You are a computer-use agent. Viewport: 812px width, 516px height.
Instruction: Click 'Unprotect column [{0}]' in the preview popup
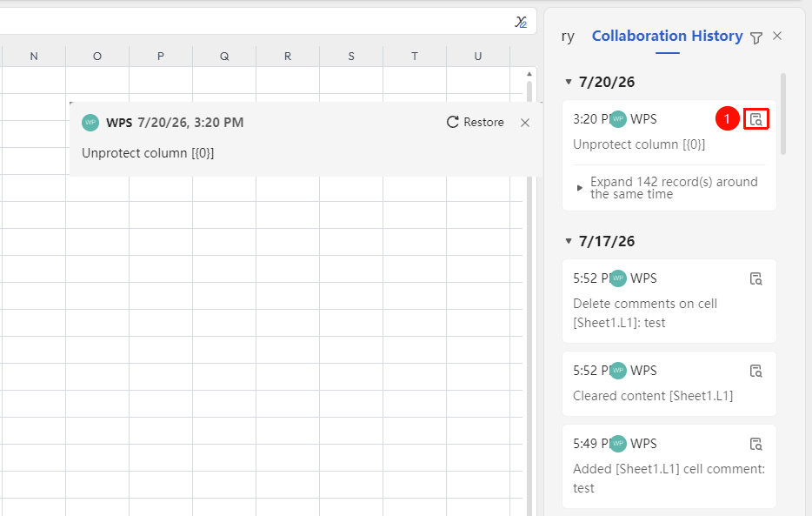pyautogui.click(x=148, y=153)
